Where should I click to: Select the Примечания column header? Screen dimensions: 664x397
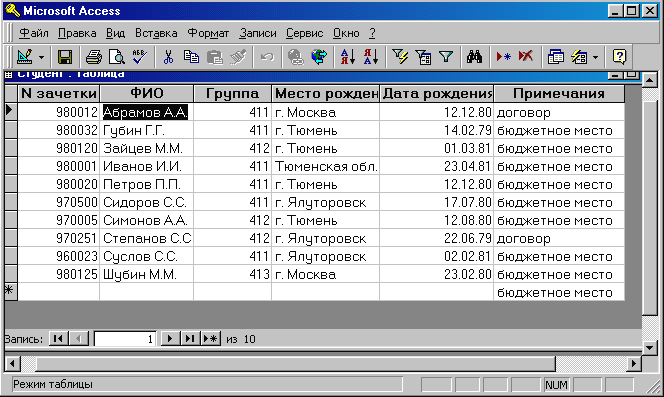pos(559,93)
